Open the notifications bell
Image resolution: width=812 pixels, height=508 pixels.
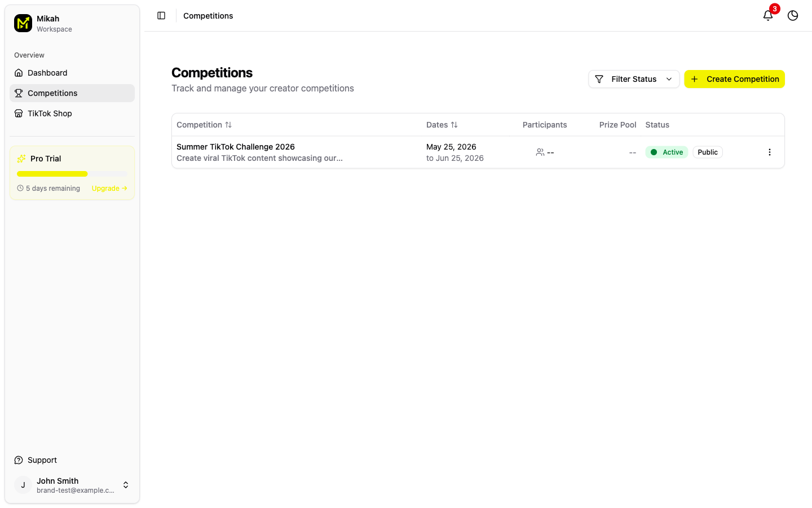pyautogui.click(x=768, y=16)
